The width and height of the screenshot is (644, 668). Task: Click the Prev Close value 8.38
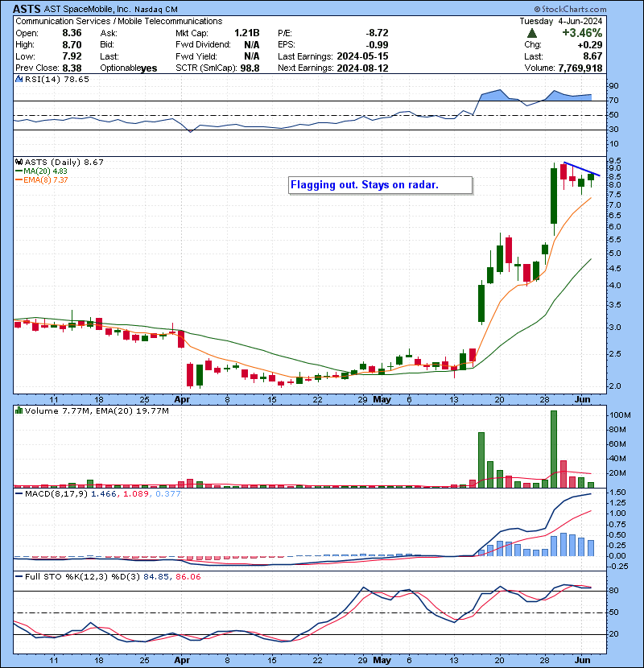(x=72, y=68)
